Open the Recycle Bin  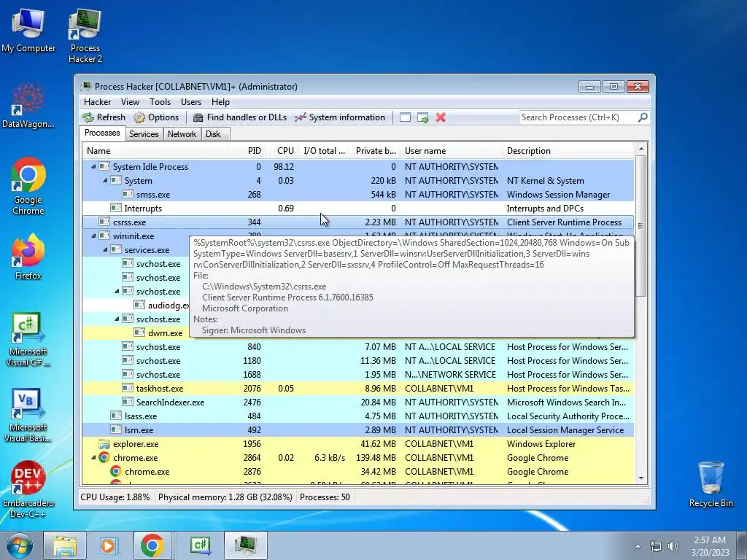711,484
